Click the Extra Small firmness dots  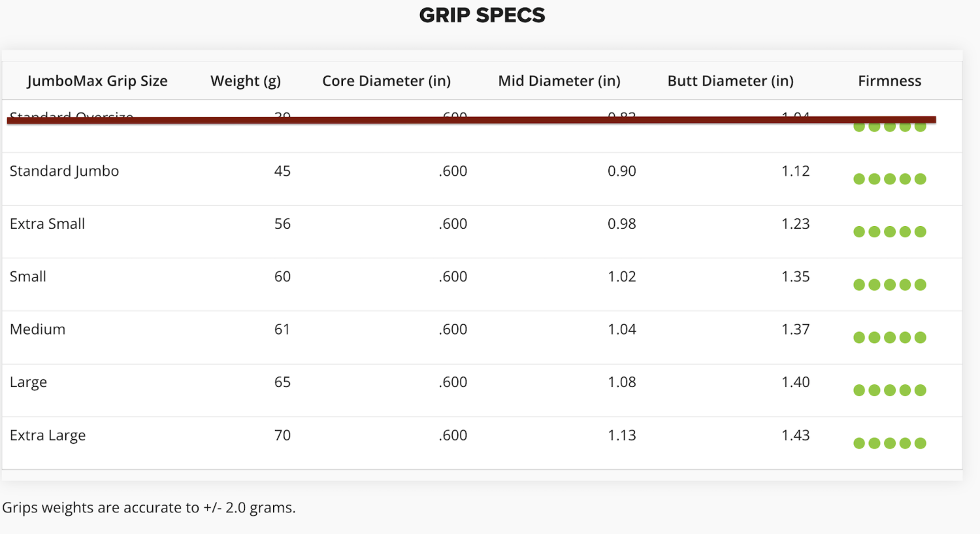pyautogui.click(x=890, y=231)
